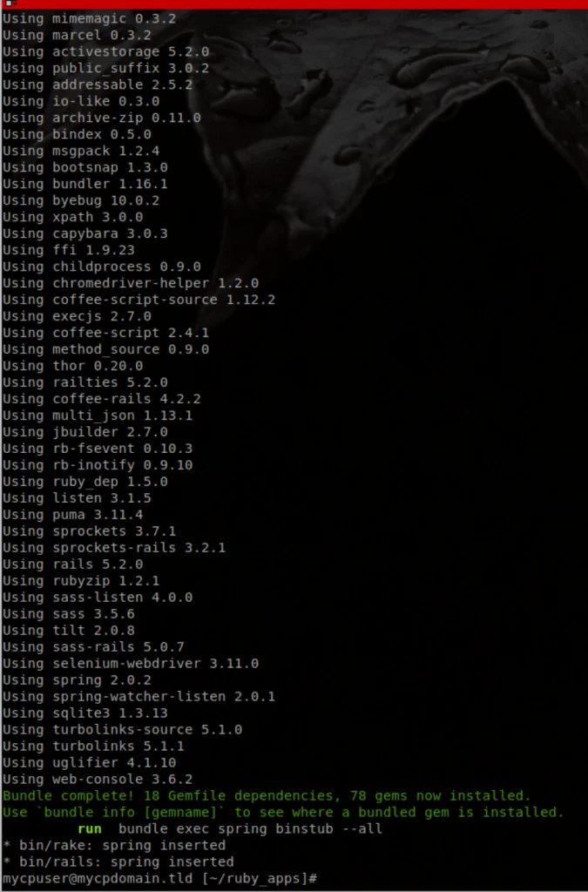The width and height of the screenshot is (588, 892).
Task: Click the 'bundle exec spring binstub --all' text
Action: click(250, 829)
